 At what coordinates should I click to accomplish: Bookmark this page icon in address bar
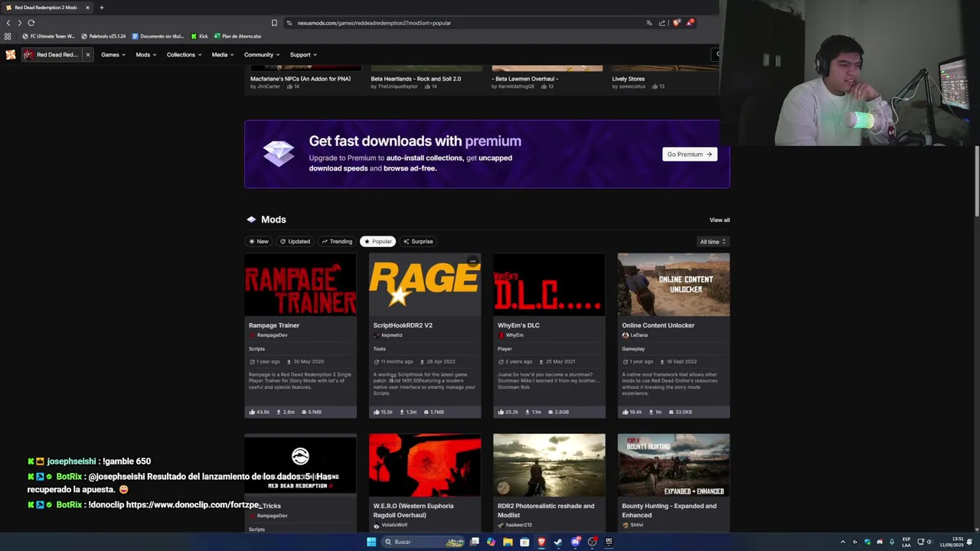(274, 23)
